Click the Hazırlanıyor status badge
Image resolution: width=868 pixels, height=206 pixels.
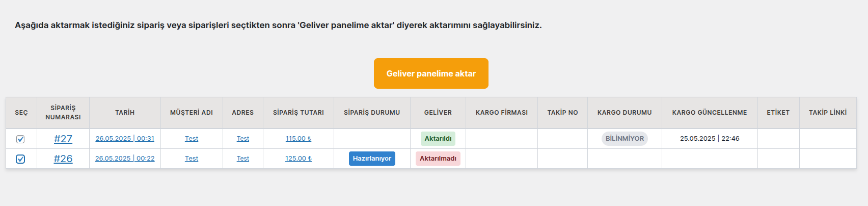[x=372, y=159]
